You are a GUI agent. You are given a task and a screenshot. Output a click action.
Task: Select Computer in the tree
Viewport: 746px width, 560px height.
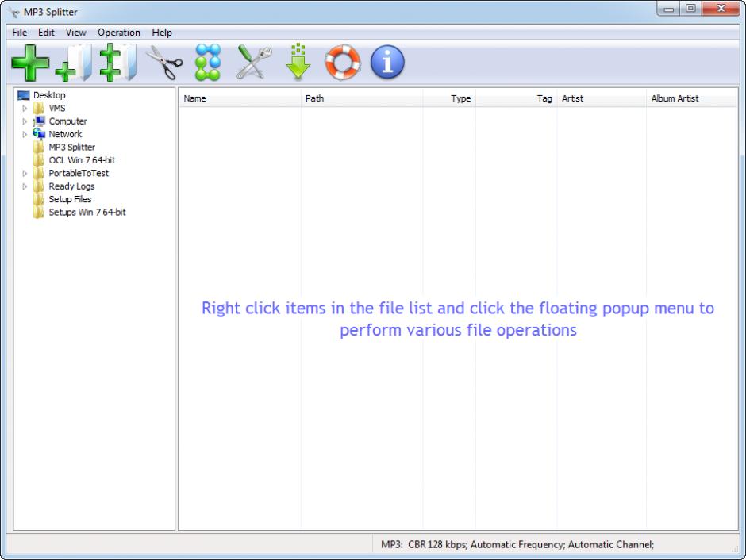tap(67, 121)
